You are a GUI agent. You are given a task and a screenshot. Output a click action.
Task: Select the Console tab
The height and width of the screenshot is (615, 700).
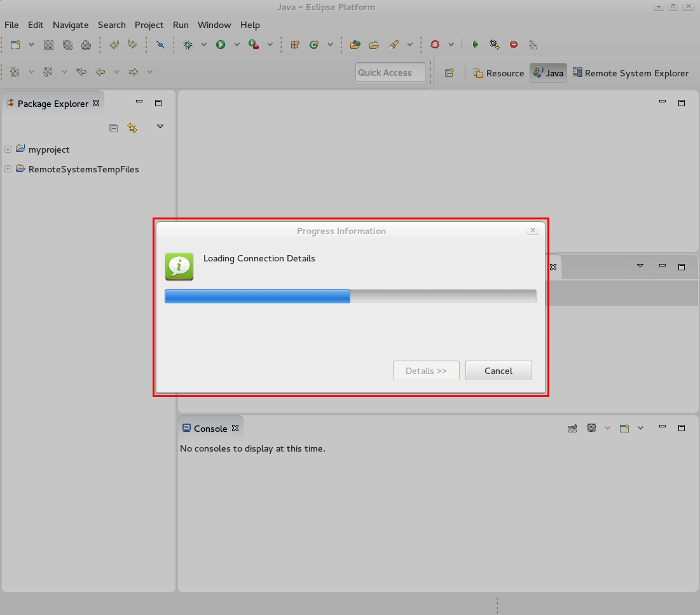pyautogui.click(x=210, y=429)
